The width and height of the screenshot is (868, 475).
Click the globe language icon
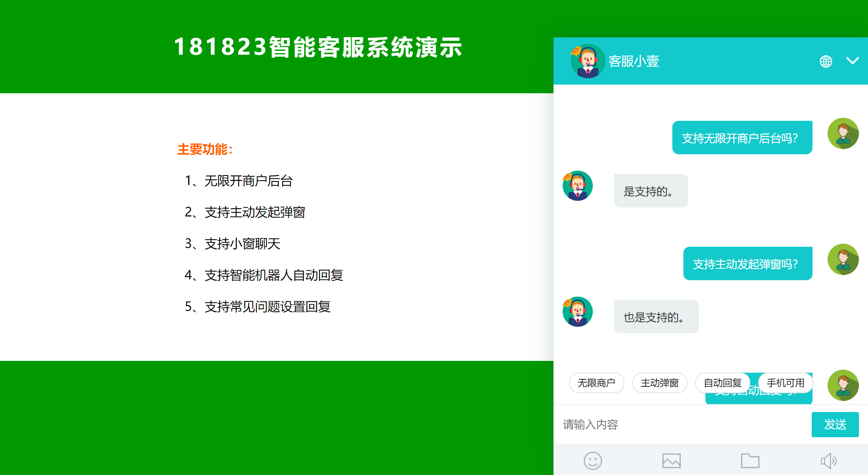coord(826,61)
